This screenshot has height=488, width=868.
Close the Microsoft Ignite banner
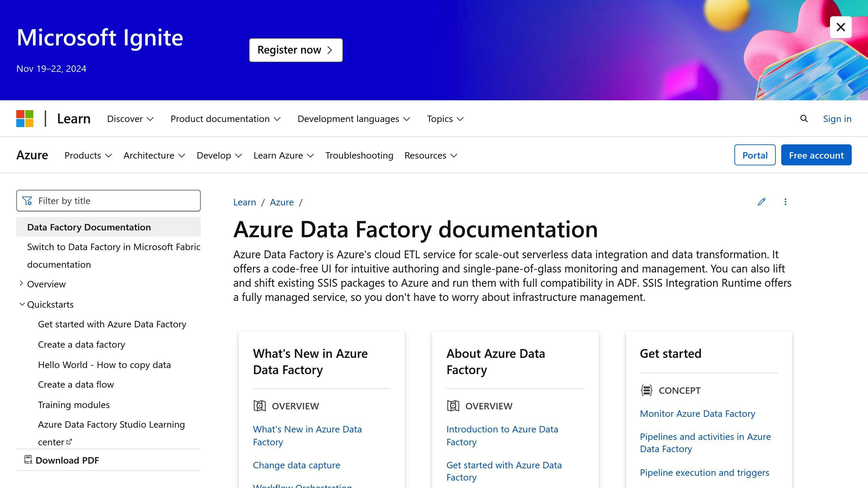pos(841,27)
